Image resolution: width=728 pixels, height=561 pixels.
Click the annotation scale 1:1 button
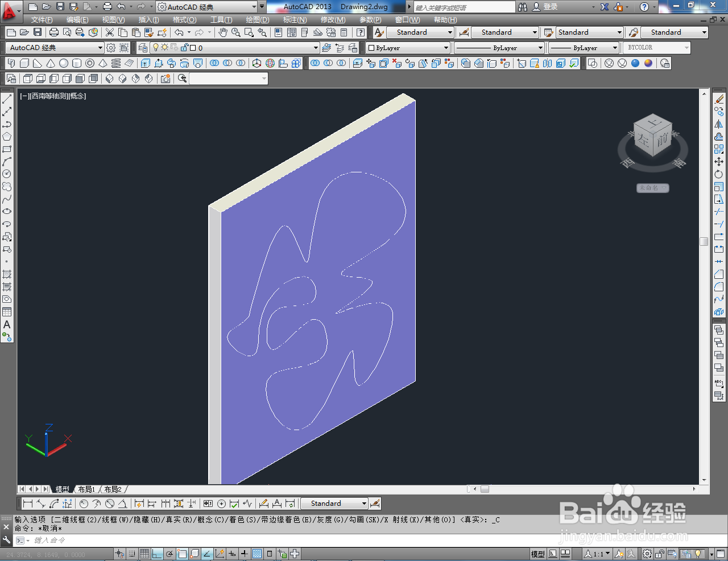[598, 554]
